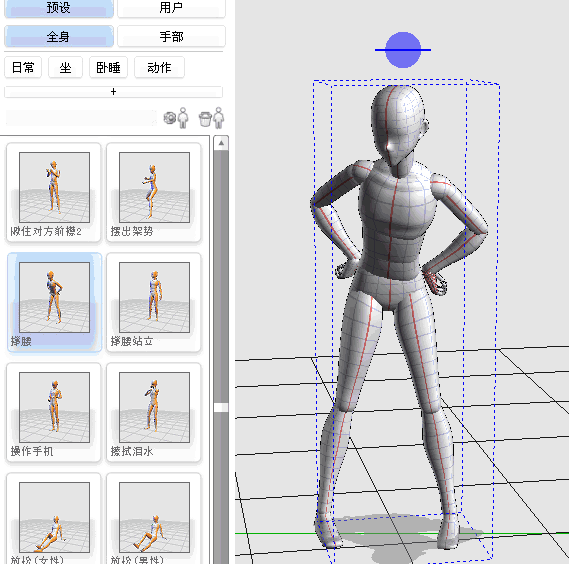Click the pose list scrollbar thumb
Image resolution: width=569 pixels, height=564 pixels.
click(x=221, y=407)
